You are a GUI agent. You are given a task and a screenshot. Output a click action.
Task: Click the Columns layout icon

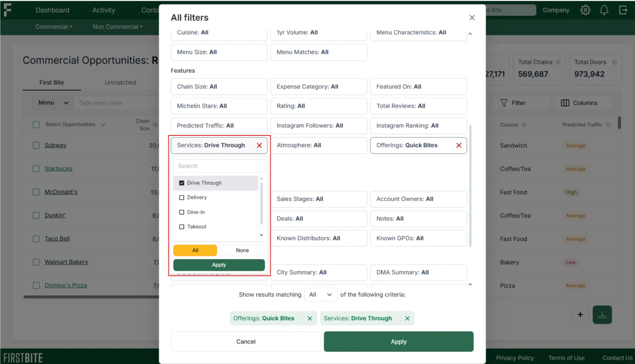[565, 103]
